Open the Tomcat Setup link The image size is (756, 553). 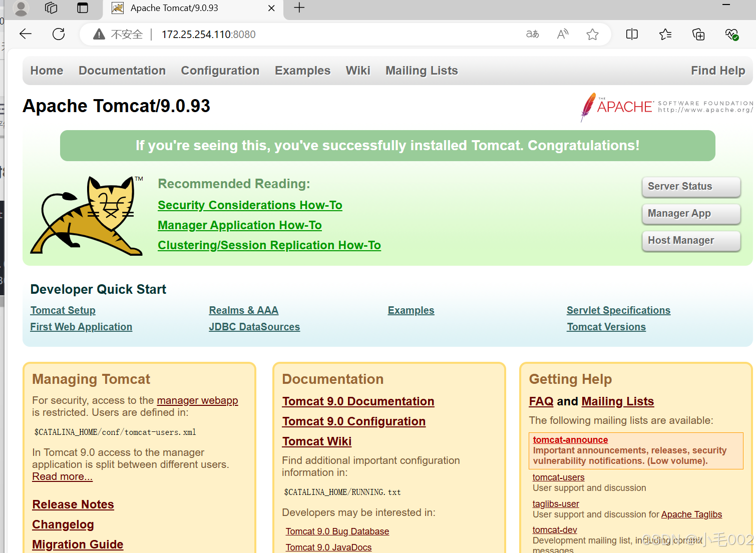pos(63,310)
